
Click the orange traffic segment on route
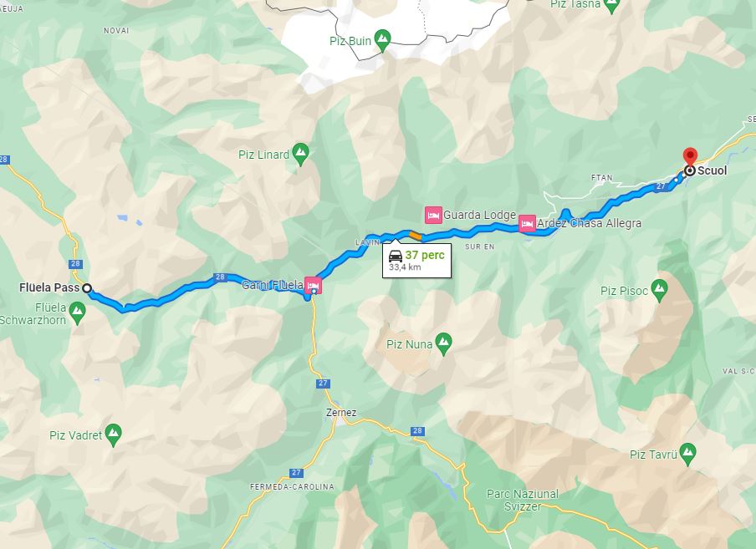coord(415,236)
